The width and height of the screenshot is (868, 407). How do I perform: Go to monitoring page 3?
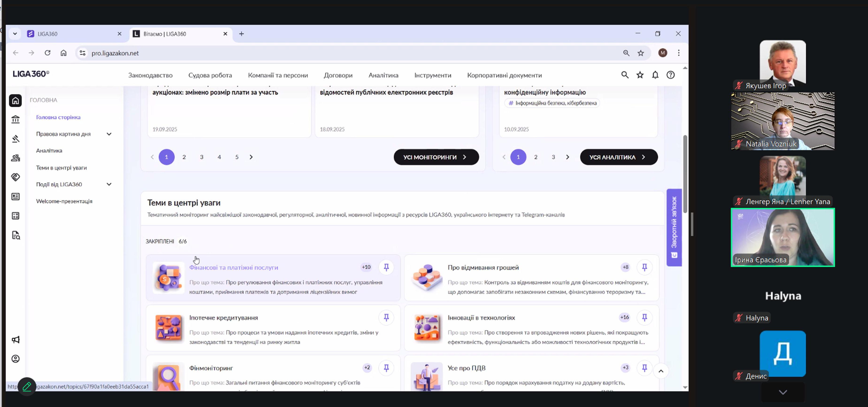(201, 157)
